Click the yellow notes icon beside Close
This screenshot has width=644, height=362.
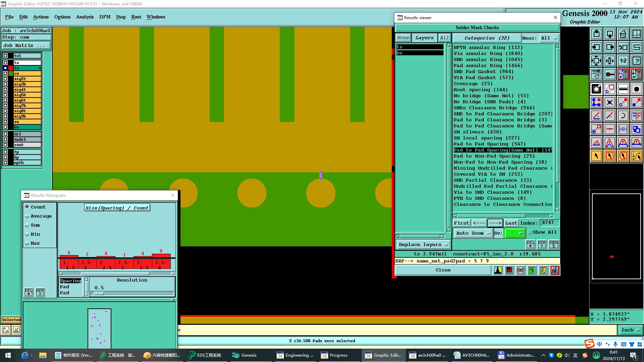543,270
